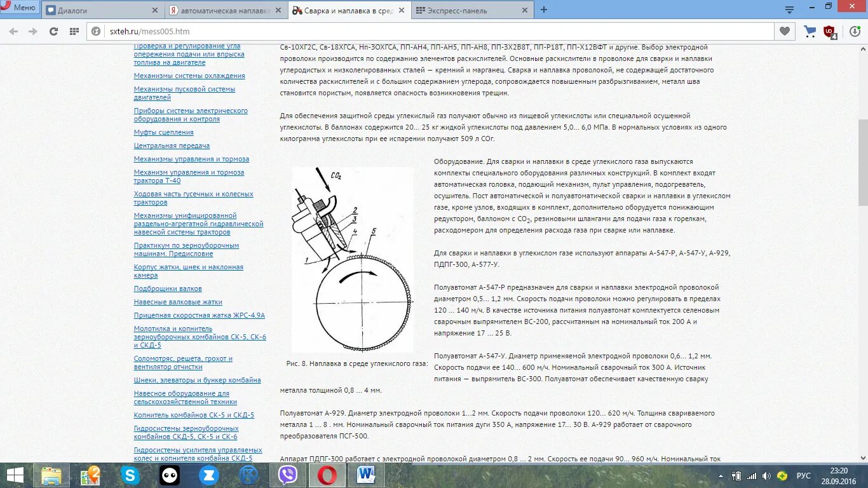The image size is (868, 488).
Task: Open a new browser tab with plus
Action: tap(544, 10)
